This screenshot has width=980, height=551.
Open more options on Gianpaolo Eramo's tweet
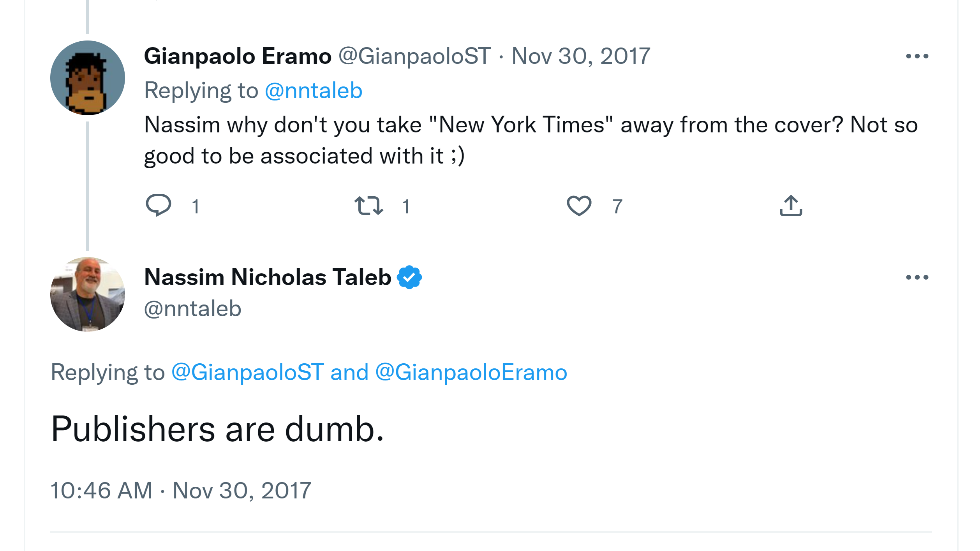[x=917, y=56]
